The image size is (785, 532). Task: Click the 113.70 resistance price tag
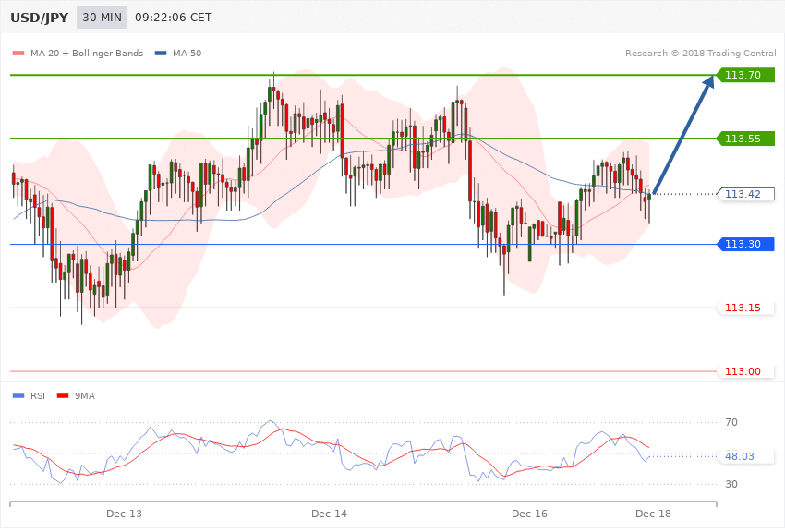point(745,75)
